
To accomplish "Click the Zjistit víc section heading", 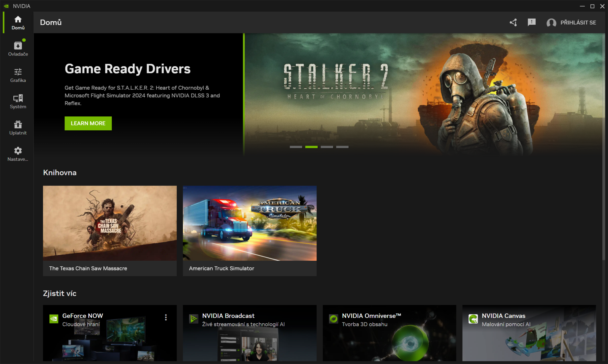I will coord(60,293).
